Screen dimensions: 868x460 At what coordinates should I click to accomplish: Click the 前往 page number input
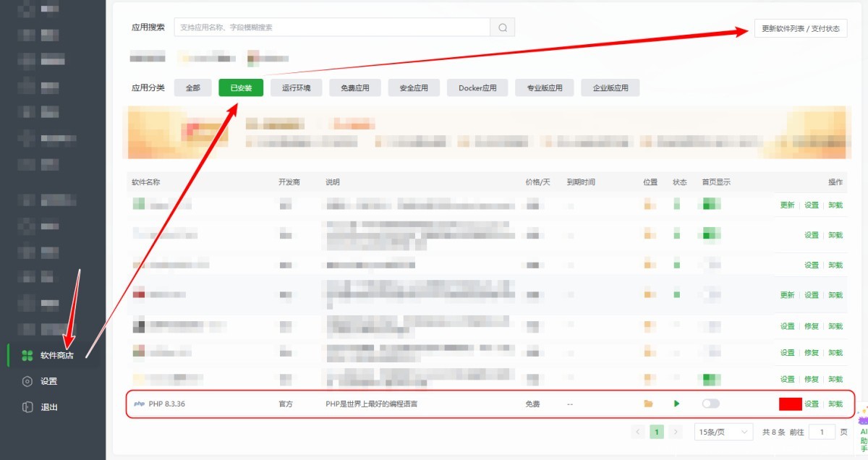click(822, 432)
